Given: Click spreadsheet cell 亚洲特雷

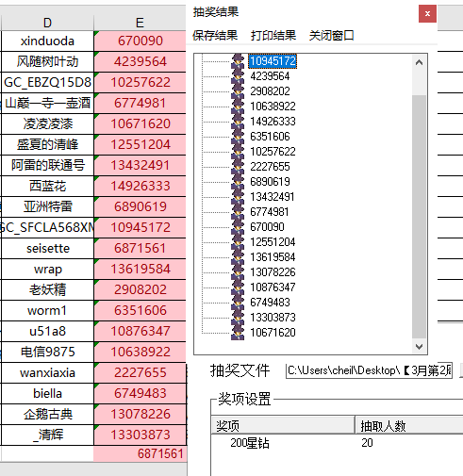Looking at the screenshot, I should point(47,206).
